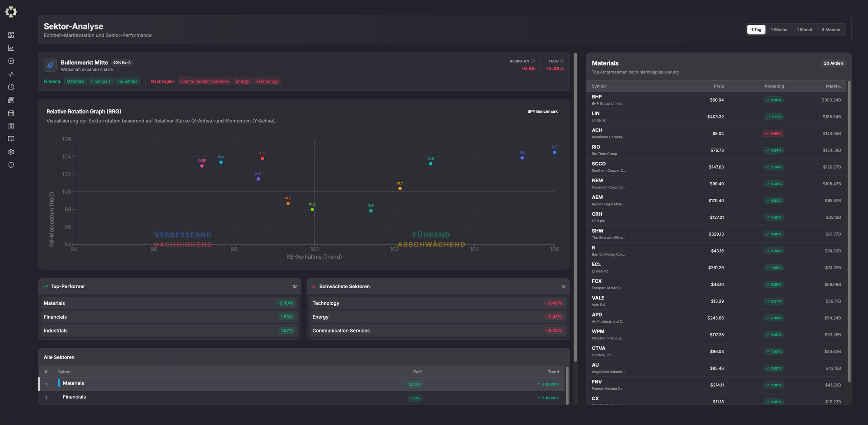Click the rocket icon beside Bullenmarkt Mitte
868x425 pixels.
click(50, 65)
